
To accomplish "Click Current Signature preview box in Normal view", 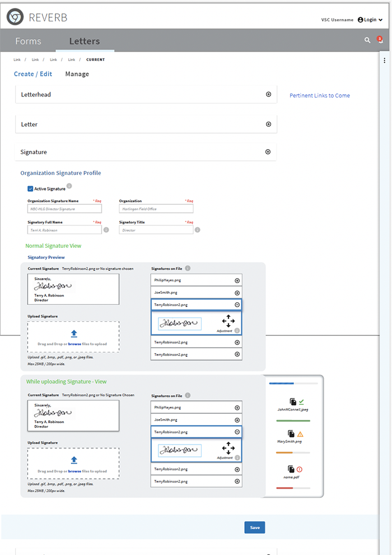I will tap(73, 289).
